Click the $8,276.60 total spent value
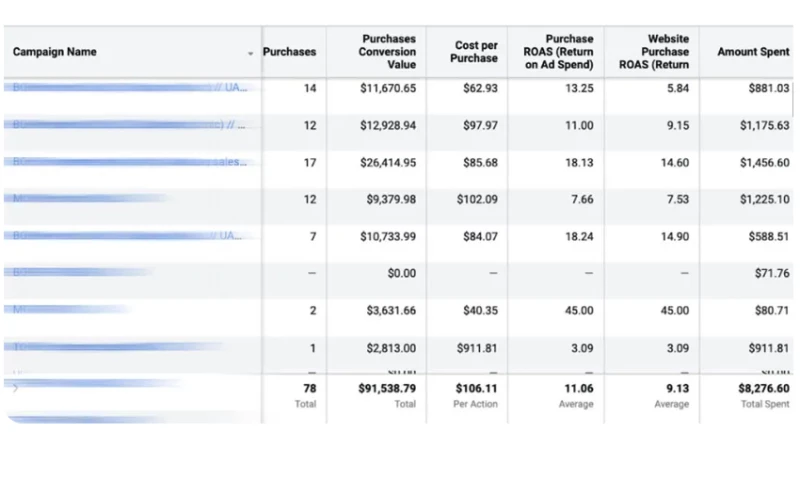 coord(755,387)
